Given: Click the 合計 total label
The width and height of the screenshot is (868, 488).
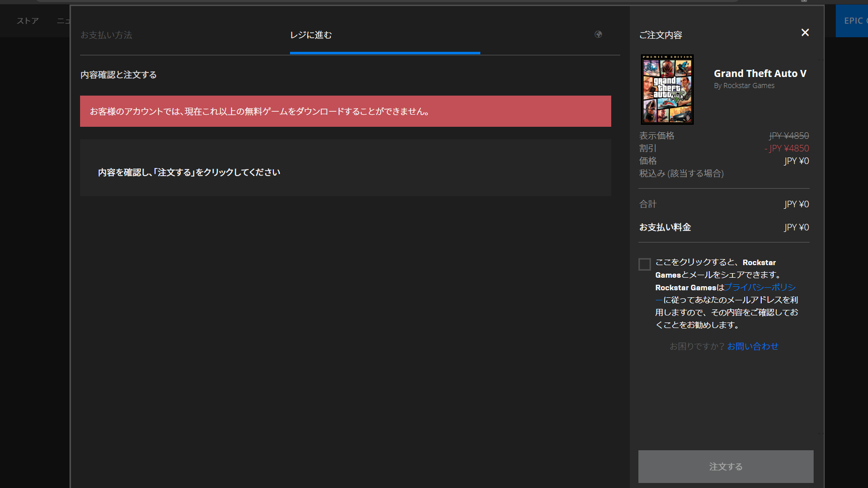Looking at the screenshot, I should (x=647, y=204).
